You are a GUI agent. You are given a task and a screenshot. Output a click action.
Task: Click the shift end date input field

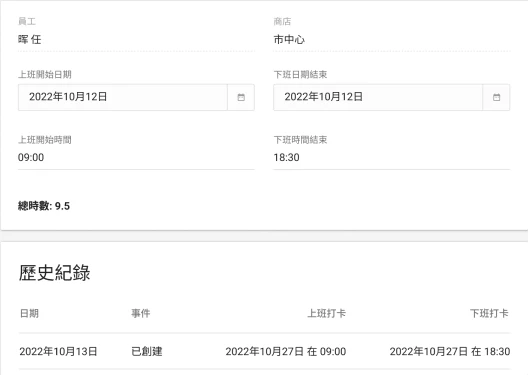click(x=378, y=97)
